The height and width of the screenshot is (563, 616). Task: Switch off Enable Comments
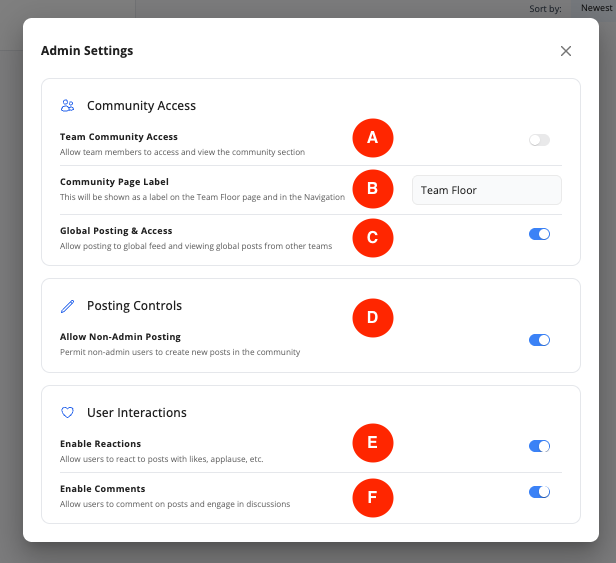click(539, 492)
